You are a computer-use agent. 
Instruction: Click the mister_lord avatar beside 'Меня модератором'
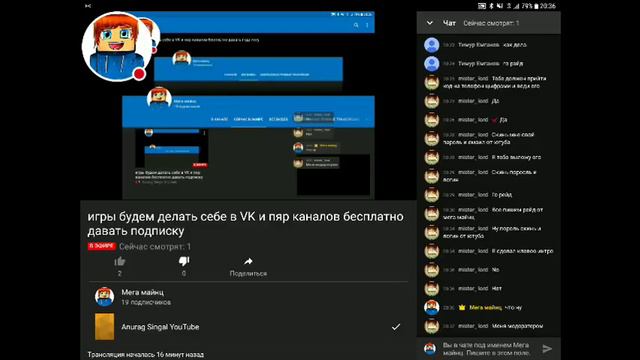point(431,326)
